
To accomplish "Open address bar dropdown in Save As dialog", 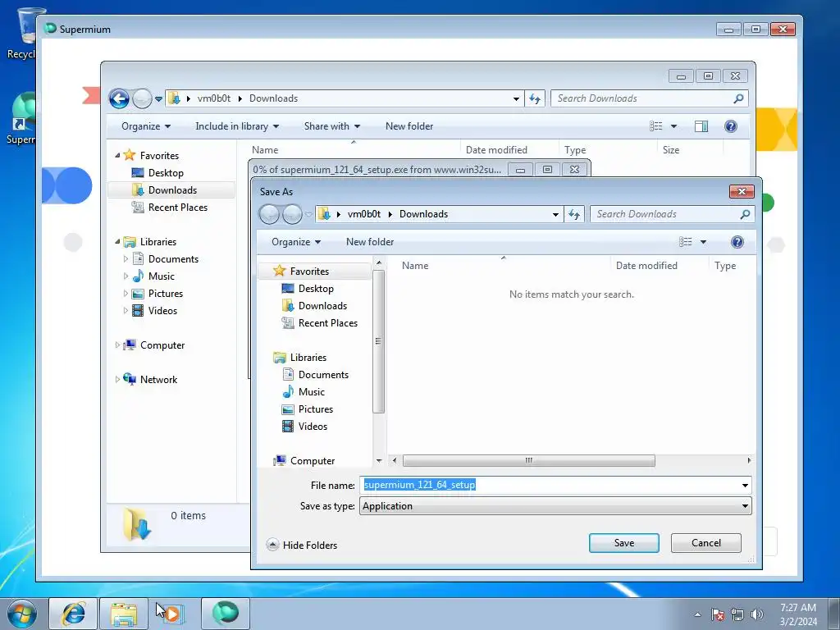I will [x=555, y=214].
